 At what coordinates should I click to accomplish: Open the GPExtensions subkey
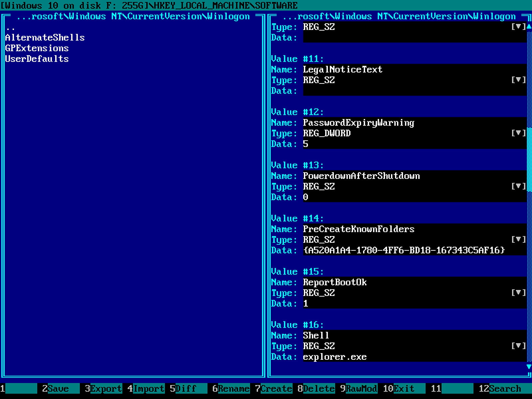[x=37, y=48]
